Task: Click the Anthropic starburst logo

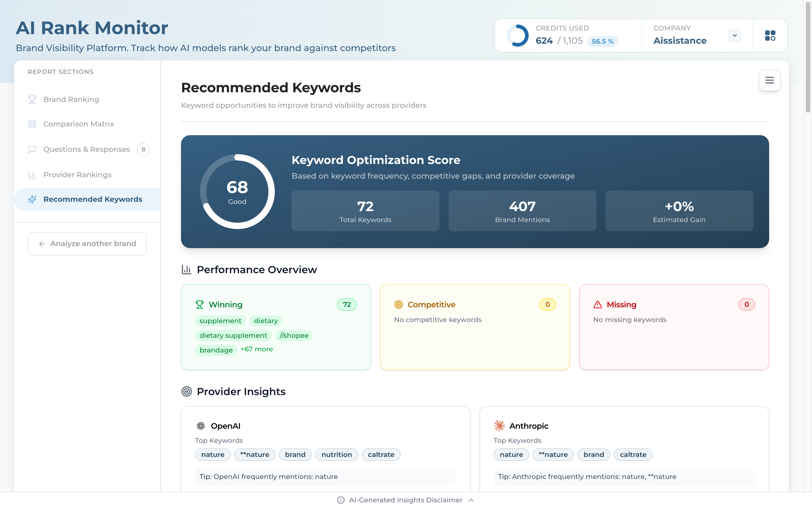Action: point(499,426)
